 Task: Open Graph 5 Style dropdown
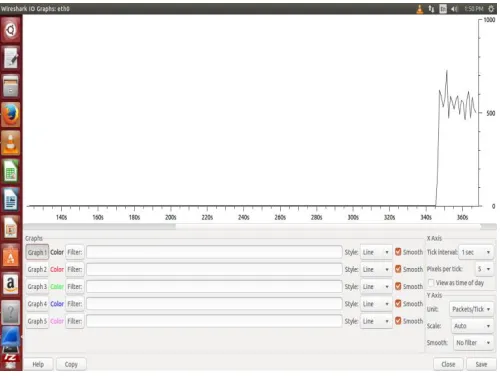point(376,321)
